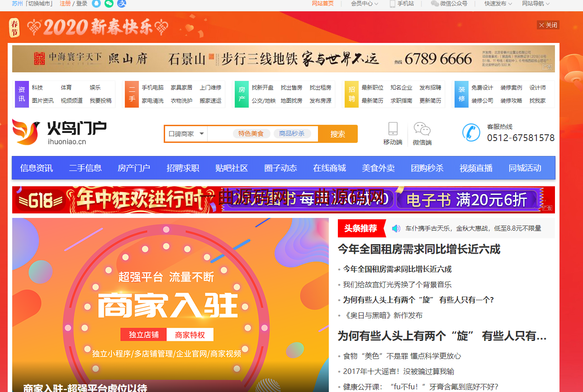Click the QQ login icon
The height and width of the screenshot is (392, 583).
click(x=96, y=4)
